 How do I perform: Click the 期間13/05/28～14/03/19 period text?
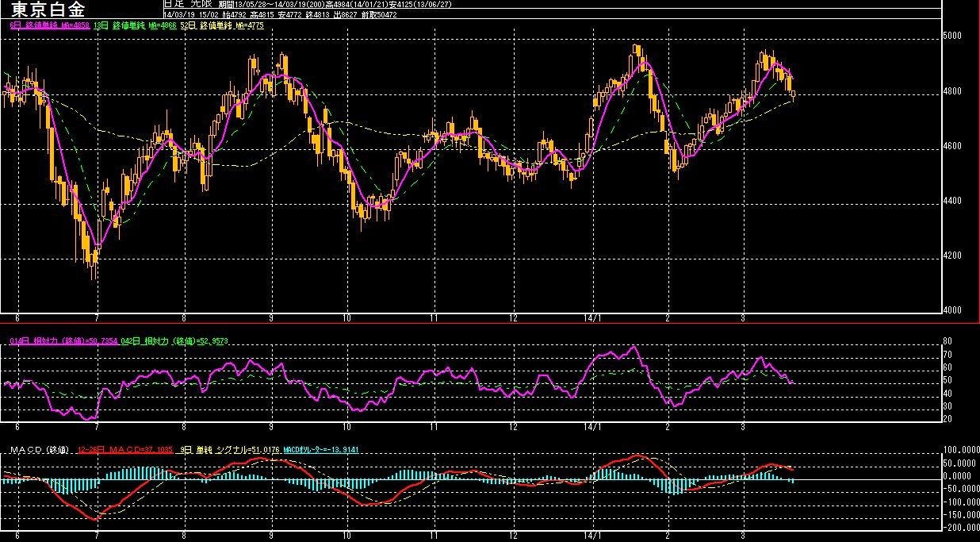pos(270,5)
